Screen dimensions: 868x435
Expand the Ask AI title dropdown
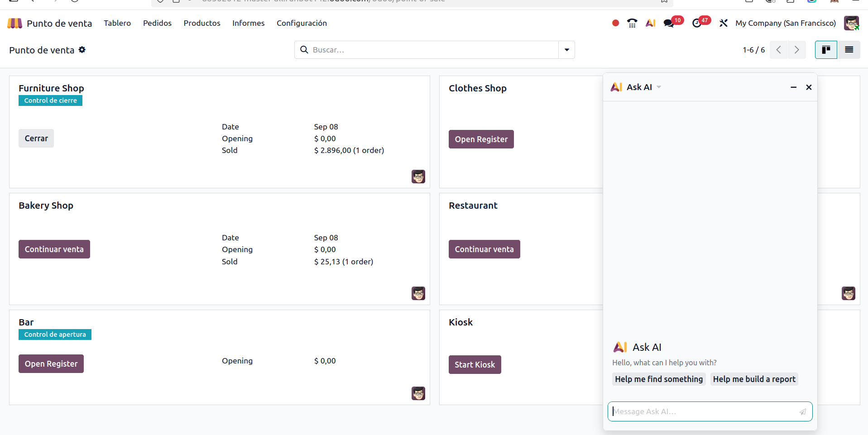point(659,87)
